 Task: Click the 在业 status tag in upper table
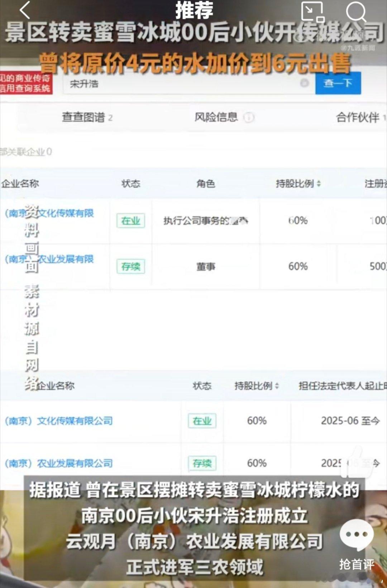click(x=131, y=220)
